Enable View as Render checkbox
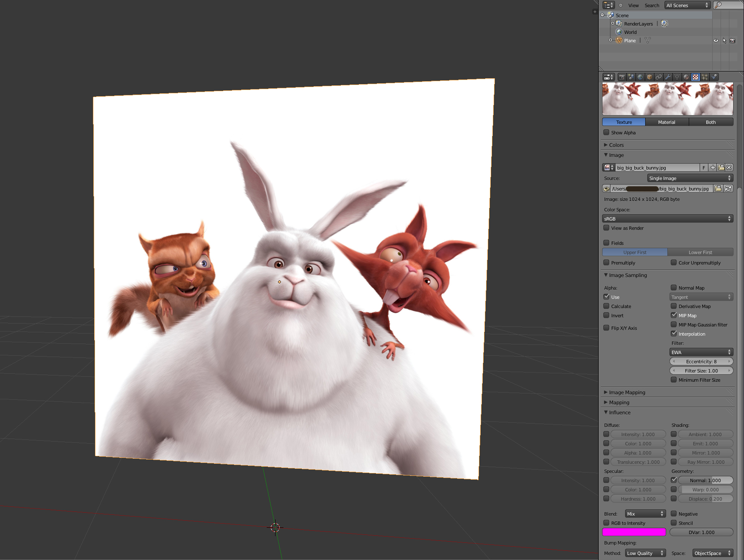This screenshot has height=560, width=744. (606, 228)
